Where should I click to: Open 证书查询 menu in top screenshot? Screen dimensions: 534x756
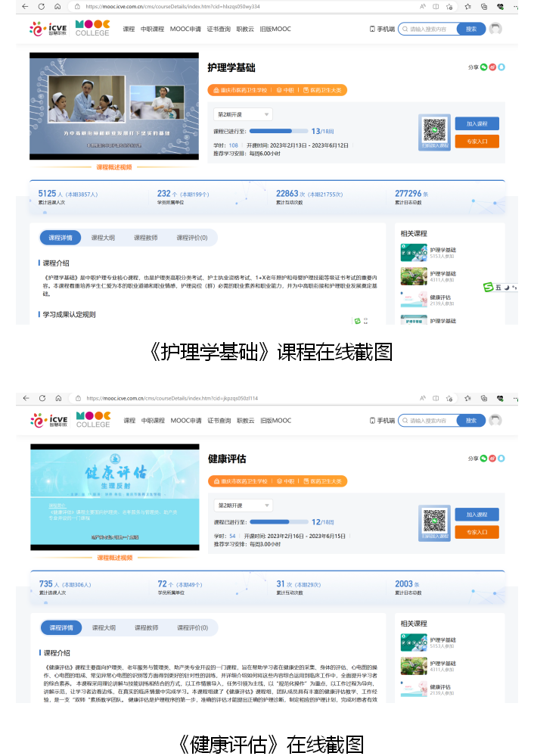(x=218, y=29)
